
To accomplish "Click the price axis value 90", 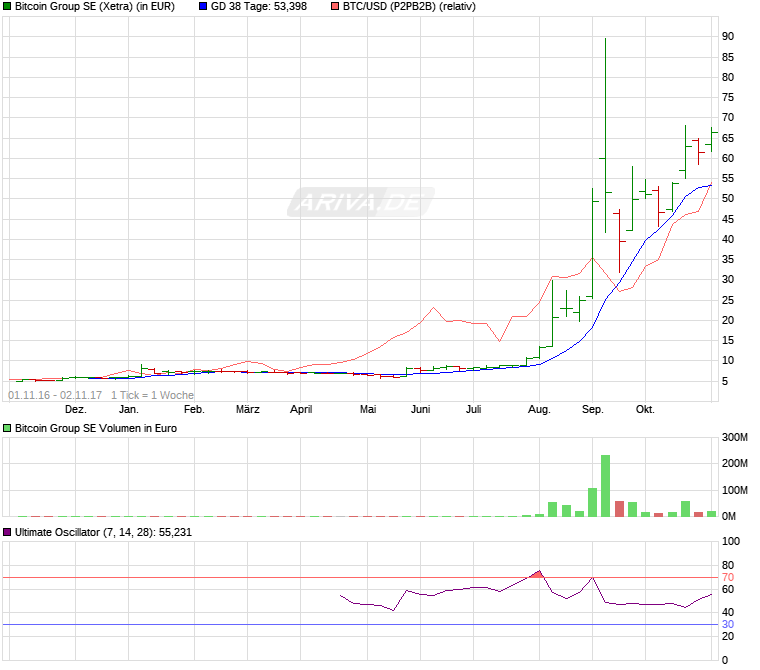I will point(728,36).
